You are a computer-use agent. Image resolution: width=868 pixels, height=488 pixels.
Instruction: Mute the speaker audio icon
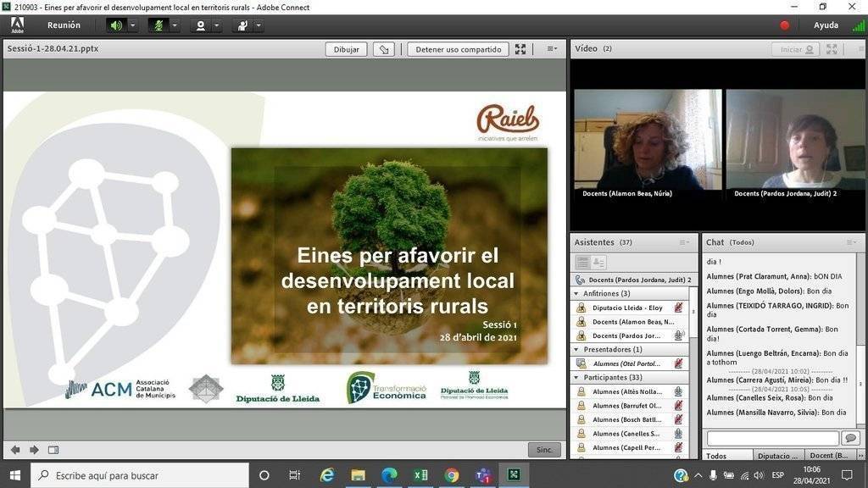pos(116,25)
